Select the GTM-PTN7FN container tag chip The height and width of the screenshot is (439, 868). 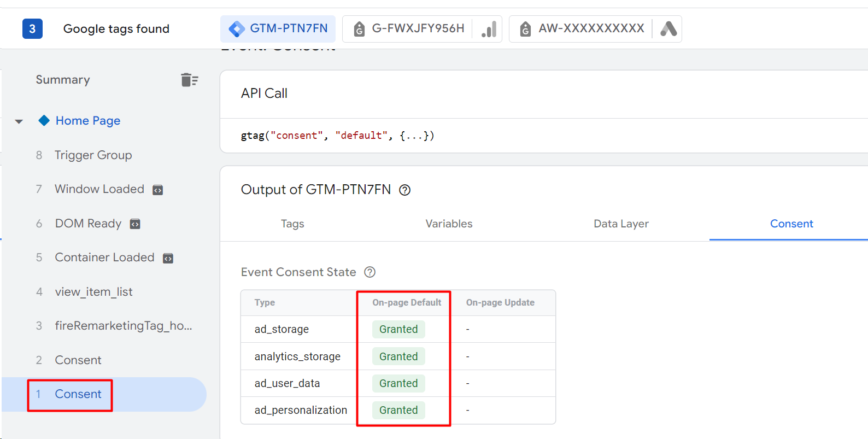pos(278,29)
